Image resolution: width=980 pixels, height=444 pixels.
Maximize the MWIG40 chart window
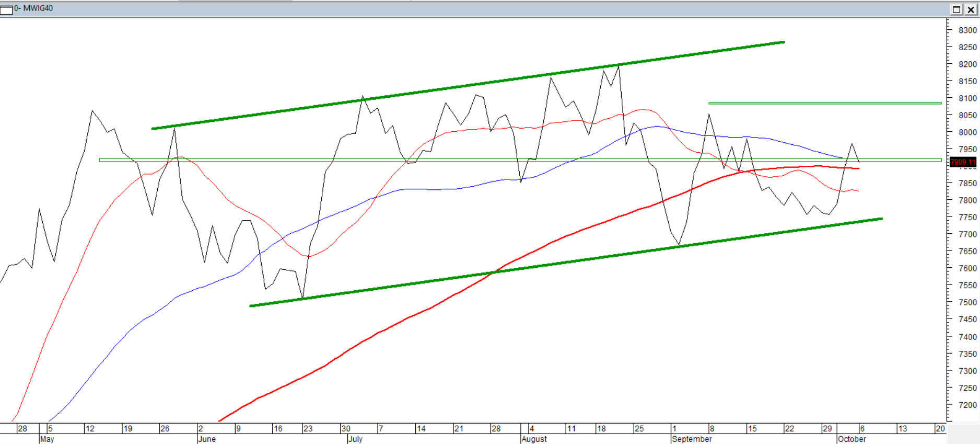956,9
